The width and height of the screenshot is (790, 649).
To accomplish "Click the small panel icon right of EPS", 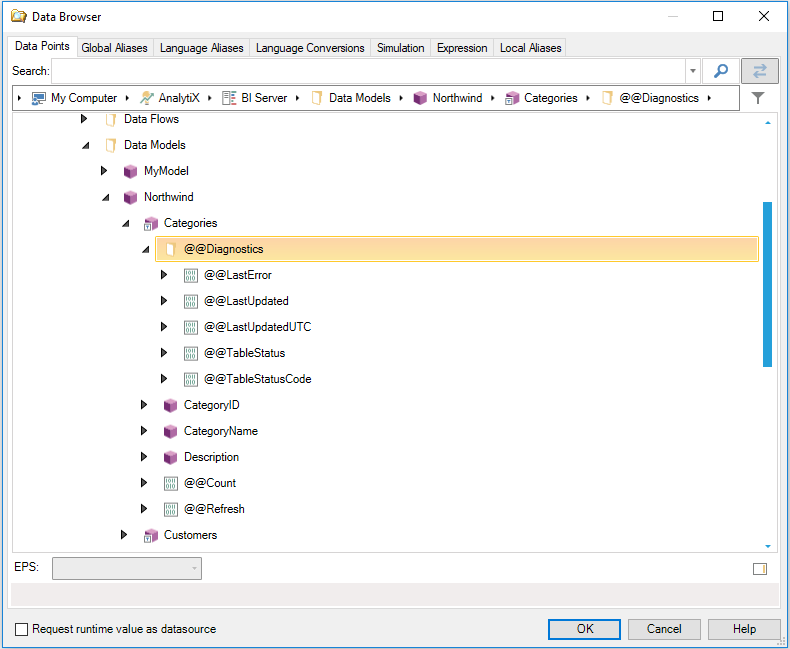I will (759, 569).
